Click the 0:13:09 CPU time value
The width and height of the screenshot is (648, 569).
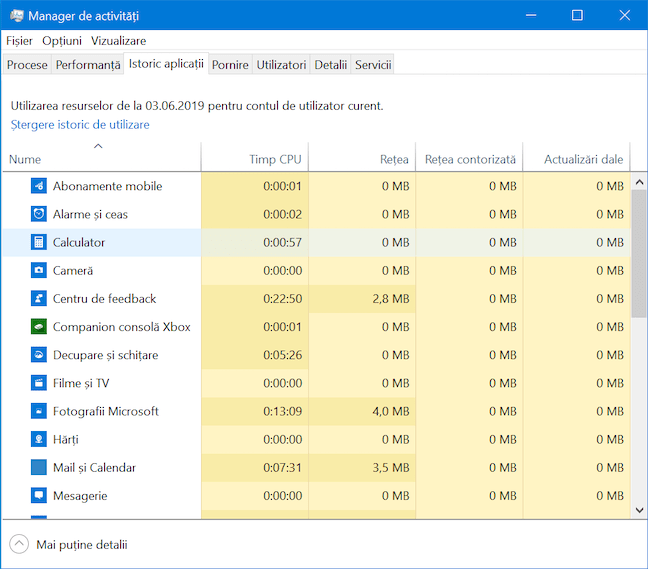283,411
